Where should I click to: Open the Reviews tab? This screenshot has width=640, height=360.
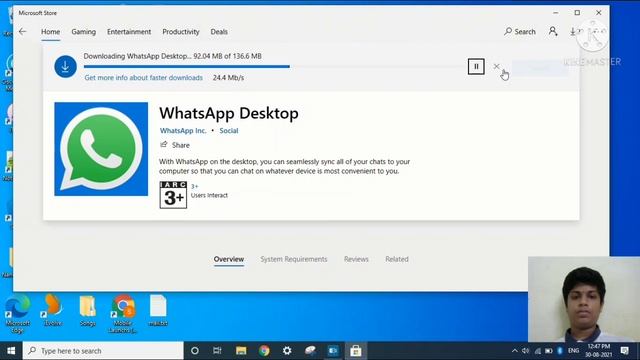pyautogui.click(x=356, y=259)
